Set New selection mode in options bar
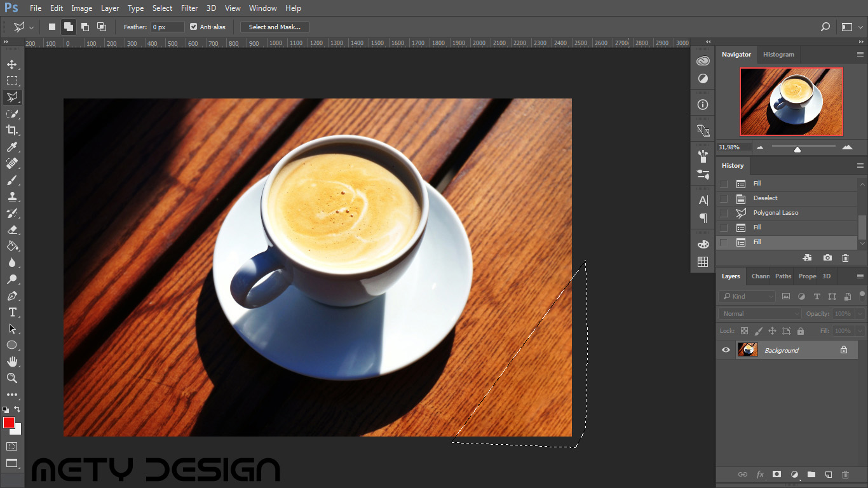This screenshot has height=488, width=868. point(52,27)
